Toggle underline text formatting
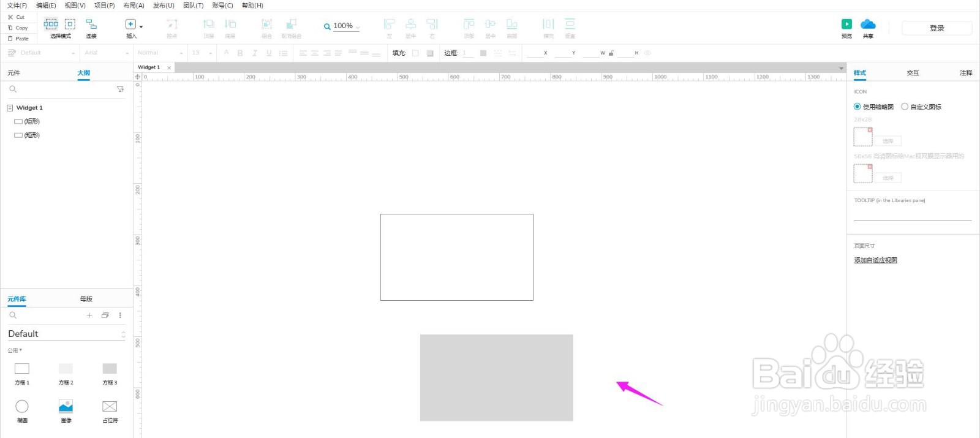The image size is (980, 438). click(269, 53)
